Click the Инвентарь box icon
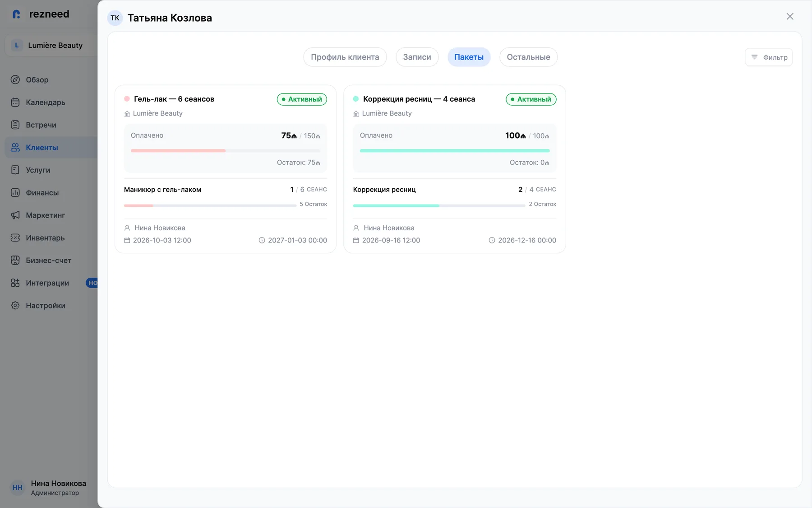The image size is (812, 508). click(x=15, y=238)
